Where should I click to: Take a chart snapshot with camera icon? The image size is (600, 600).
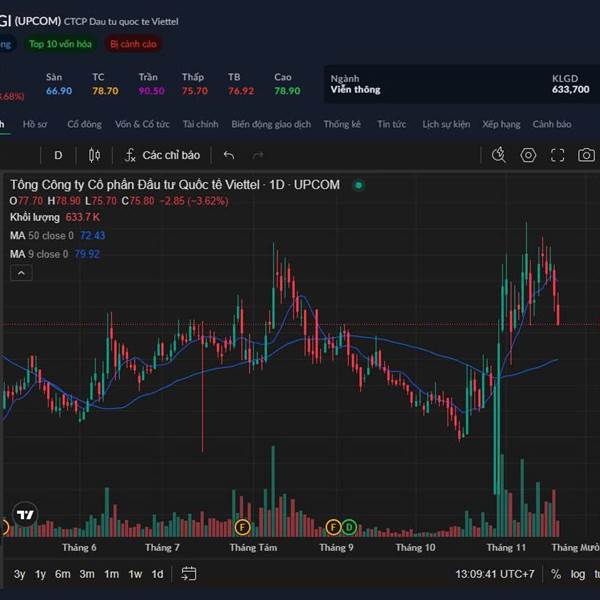[586, 155]
